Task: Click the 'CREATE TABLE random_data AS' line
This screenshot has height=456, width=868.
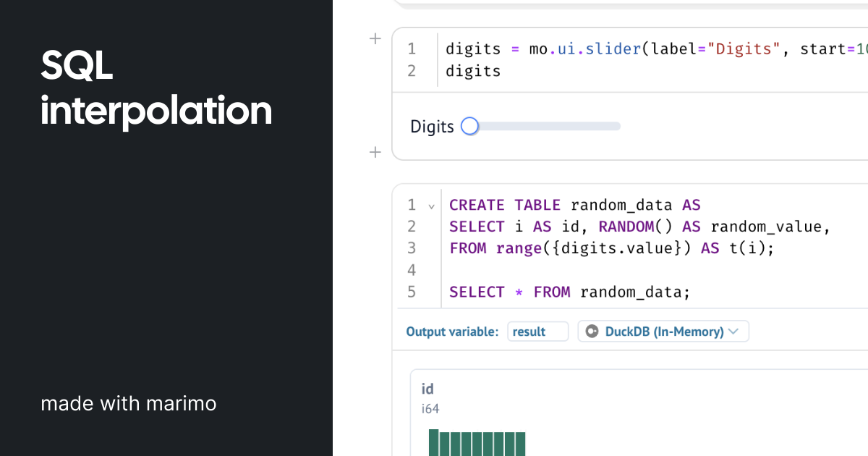Action: click(x=575, y=205)
